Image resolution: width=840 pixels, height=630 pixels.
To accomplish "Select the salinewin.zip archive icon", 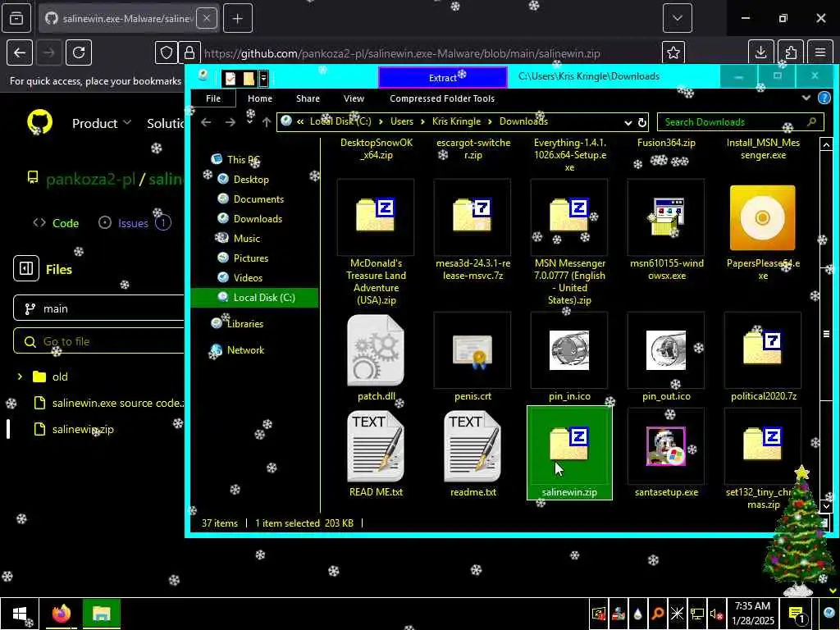I will pos(569,444).
